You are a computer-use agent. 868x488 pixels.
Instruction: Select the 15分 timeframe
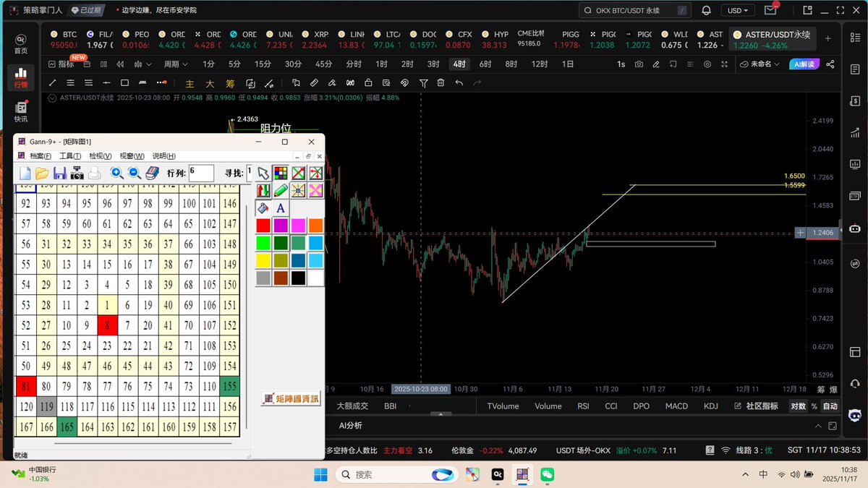click(x=263, y=64)
